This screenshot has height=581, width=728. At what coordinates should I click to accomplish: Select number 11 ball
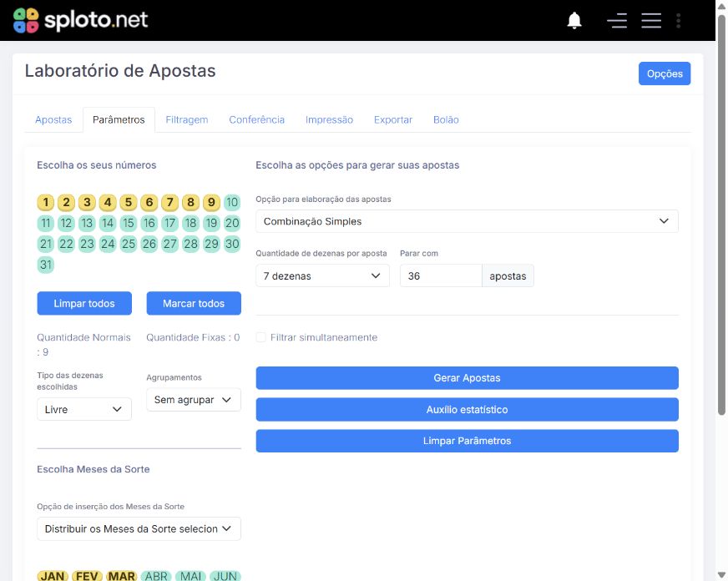coord(45,223)
